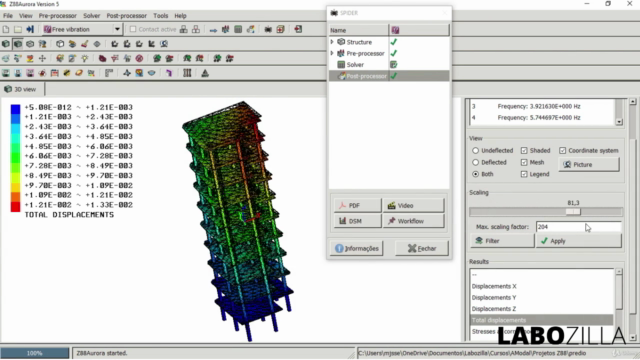Expand the Structure tree node
This screenshot has width=640, height=360.
pos(332,42)
